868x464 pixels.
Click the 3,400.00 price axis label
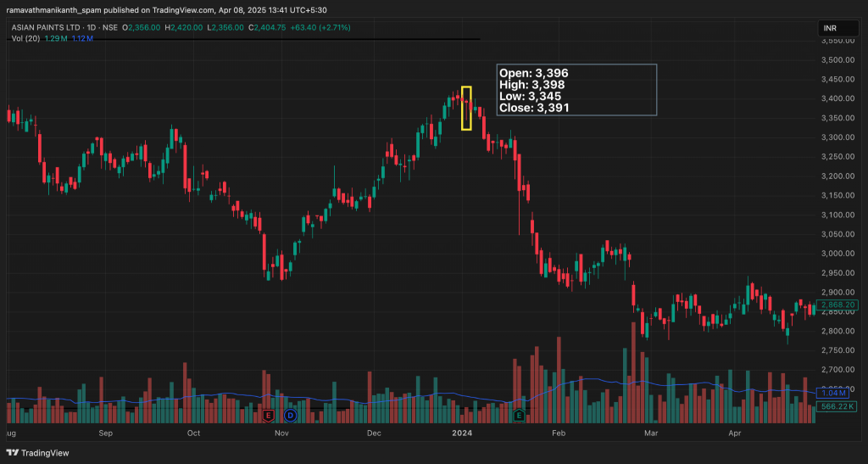838,98
